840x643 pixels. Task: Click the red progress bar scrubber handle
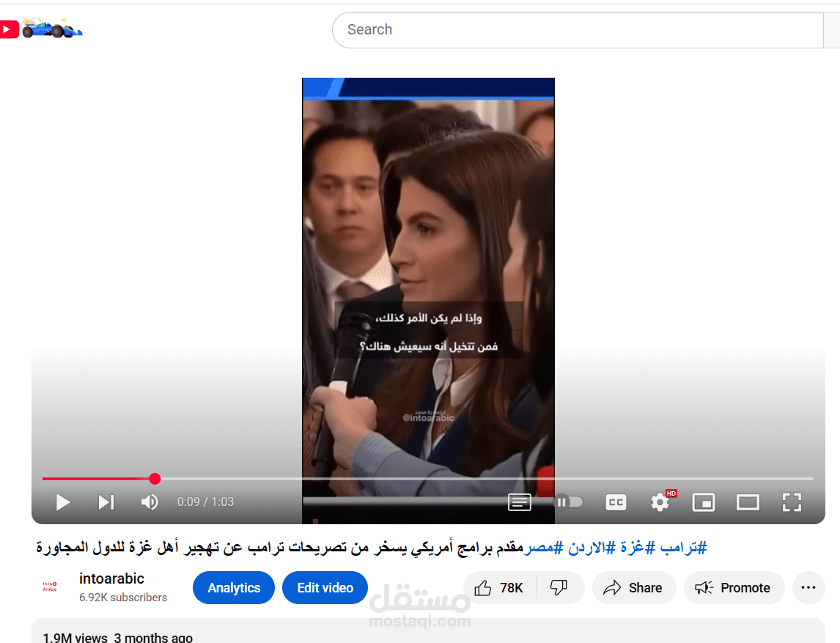(155, 479)
